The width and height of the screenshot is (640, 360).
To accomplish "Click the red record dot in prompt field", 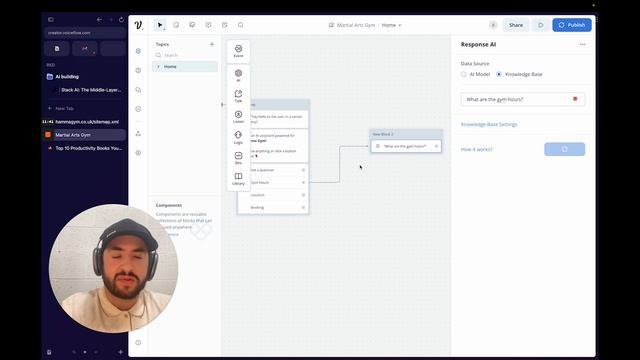I will pos(575,99).
